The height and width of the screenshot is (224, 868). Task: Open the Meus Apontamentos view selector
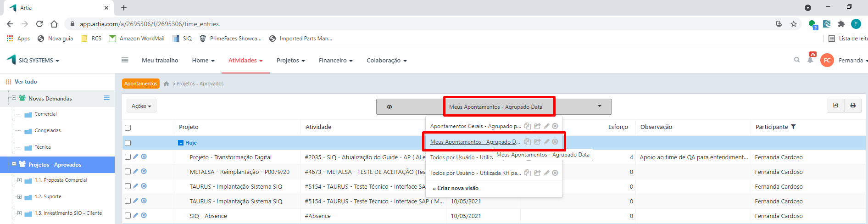tap(495, 106)
